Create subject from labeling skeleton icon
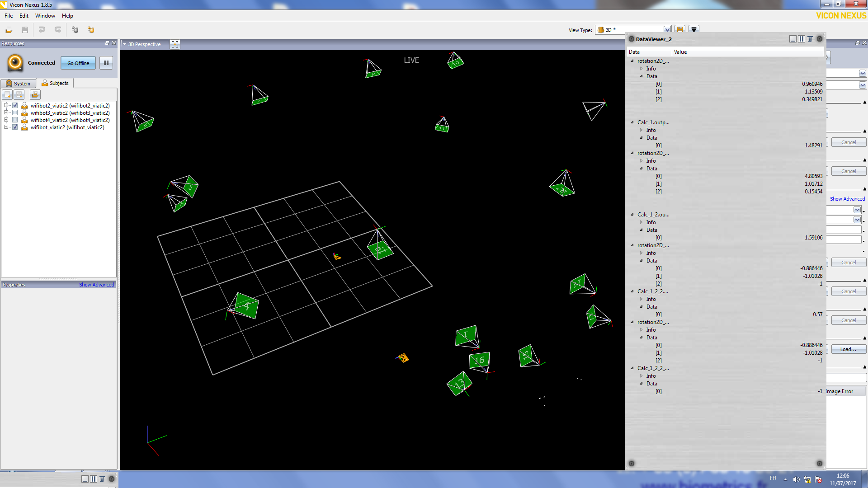 [19, 94]
